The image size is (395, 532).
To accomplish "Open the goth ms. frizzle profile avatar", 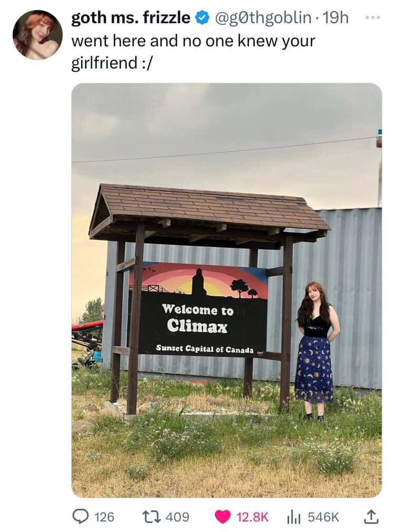I will [37, 35].
